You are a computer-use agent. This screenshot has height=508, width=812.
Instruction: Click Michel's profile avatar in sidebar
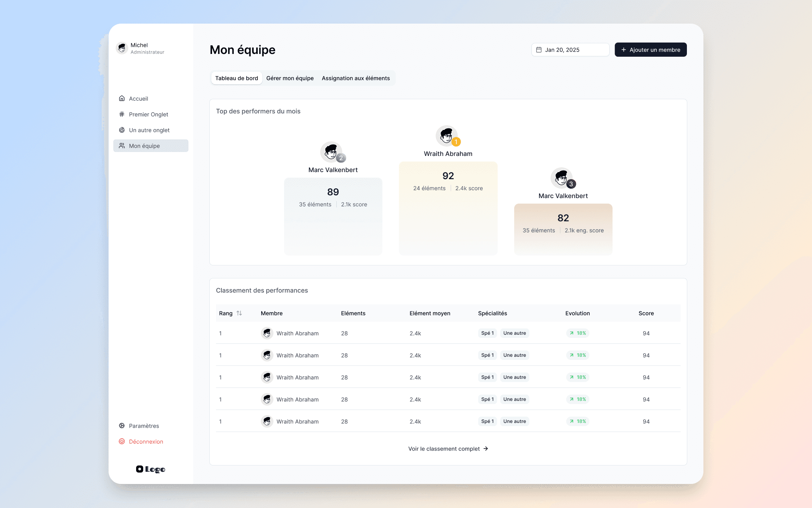122,48
